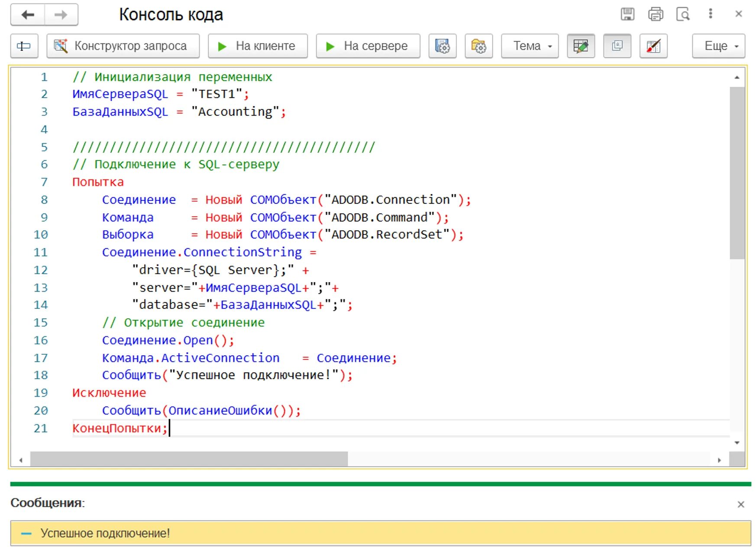Click "ADODB.Connection" string on line 8
Image resolution: width=756 pixels, height=552 pixels.
[391, 200]
